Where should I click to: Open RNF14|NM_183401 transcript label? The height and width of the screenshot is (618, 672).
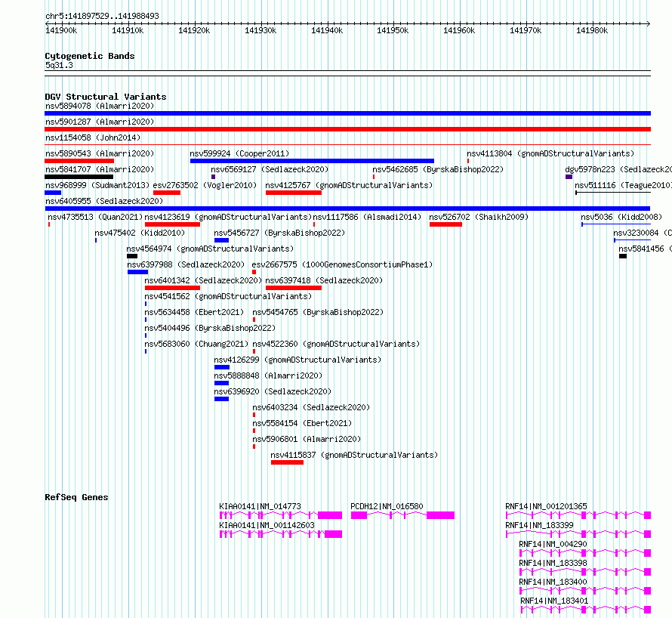[x=554, y=601]
